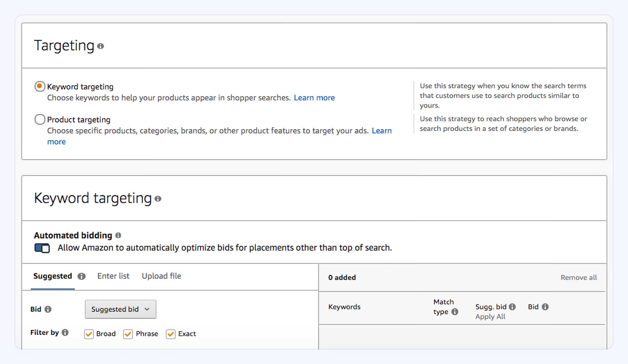Open the Automated bidding info icon

coord(118,235)
